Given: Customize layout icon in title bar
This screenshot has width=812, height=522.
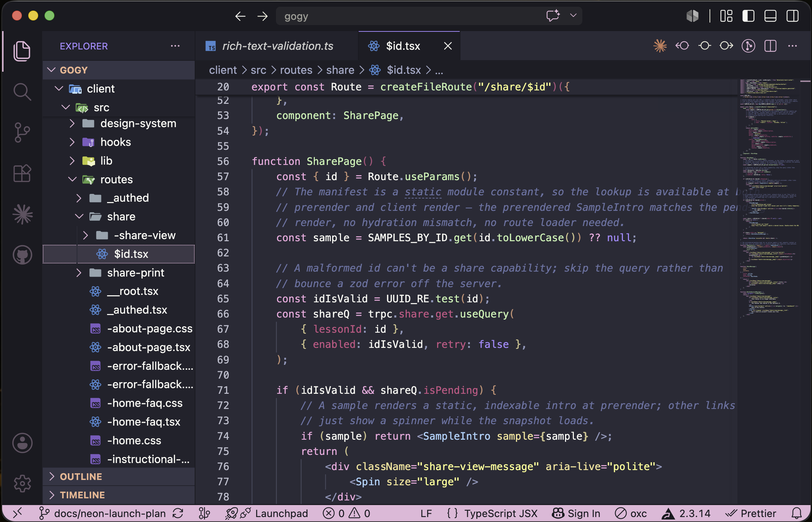Looking at the screenshot, I should click(x=726, y=16).
